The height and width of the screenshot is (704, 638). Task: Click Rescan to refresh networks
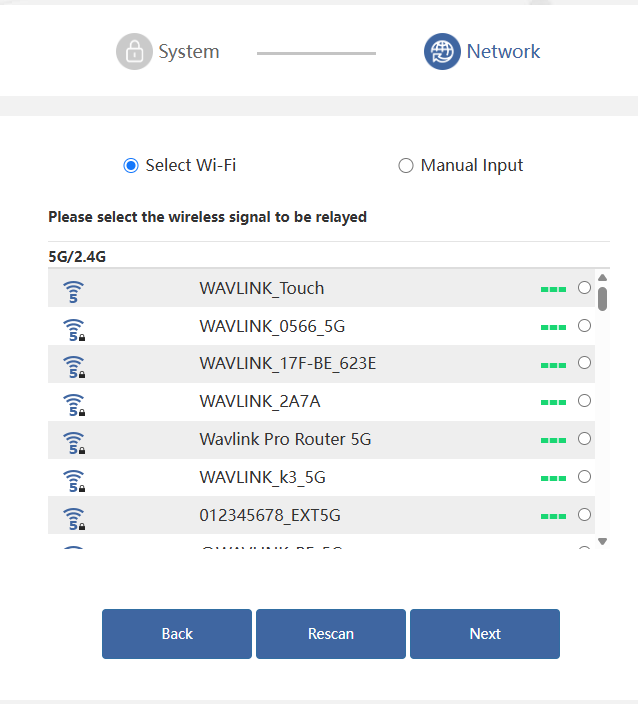(x=331, y=634)
